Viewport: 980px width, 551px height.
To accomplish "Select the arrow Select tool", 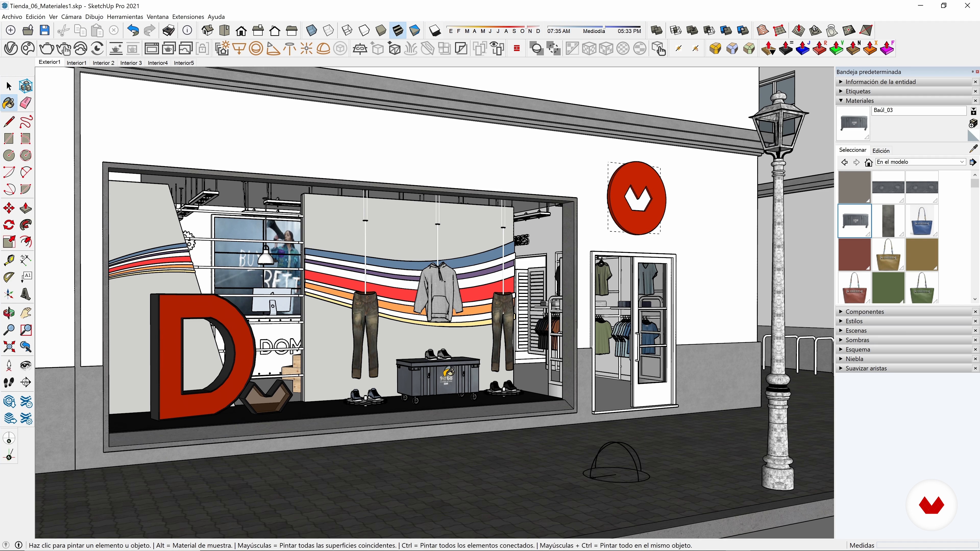I will (9, 86).
